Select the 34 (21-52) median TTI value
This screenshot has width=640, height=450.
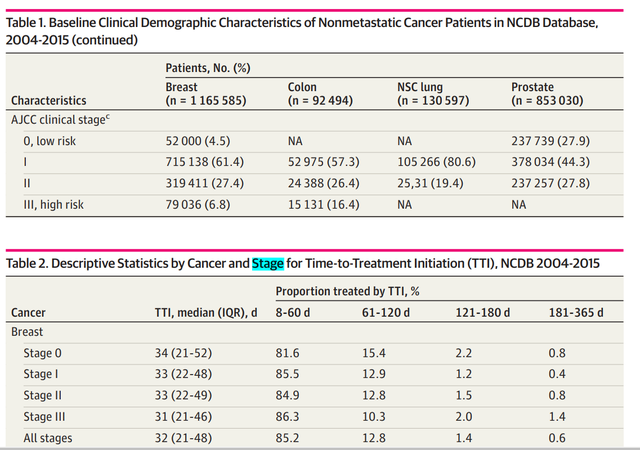tap(195, 352)
